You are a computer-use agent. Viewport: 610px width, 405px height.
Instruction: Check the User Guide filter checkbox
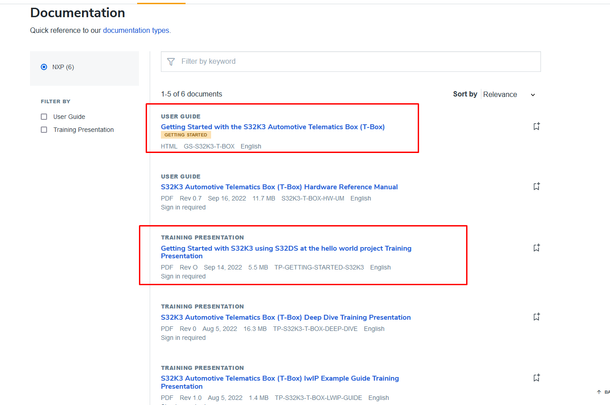[x=44, y=117]
